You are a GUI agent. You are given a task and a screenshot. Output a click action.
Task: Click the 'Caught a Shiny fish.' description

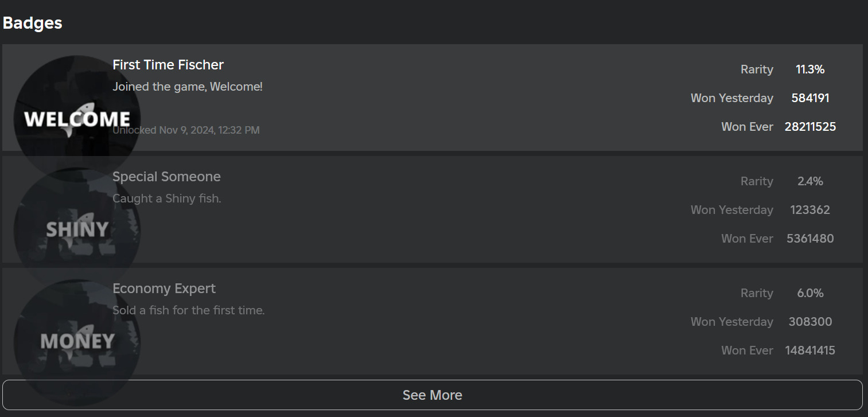click(167, 199)
